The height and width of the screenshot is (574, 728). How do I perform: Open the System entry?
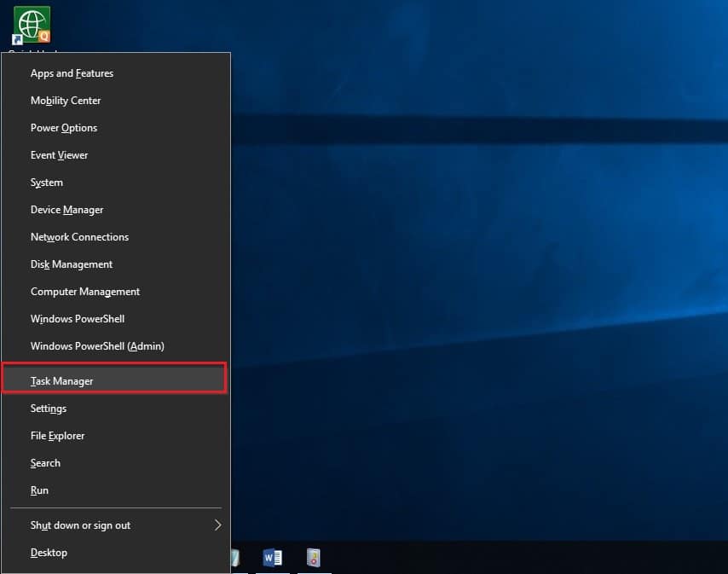click(116, 183)
